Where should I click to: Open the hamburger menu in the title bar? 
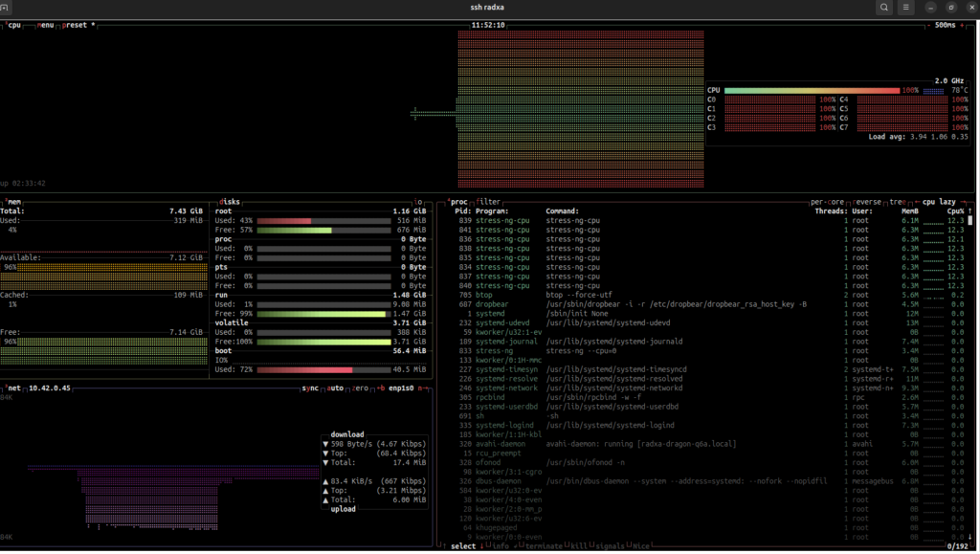pyautogui.click(x=905, y=8)
